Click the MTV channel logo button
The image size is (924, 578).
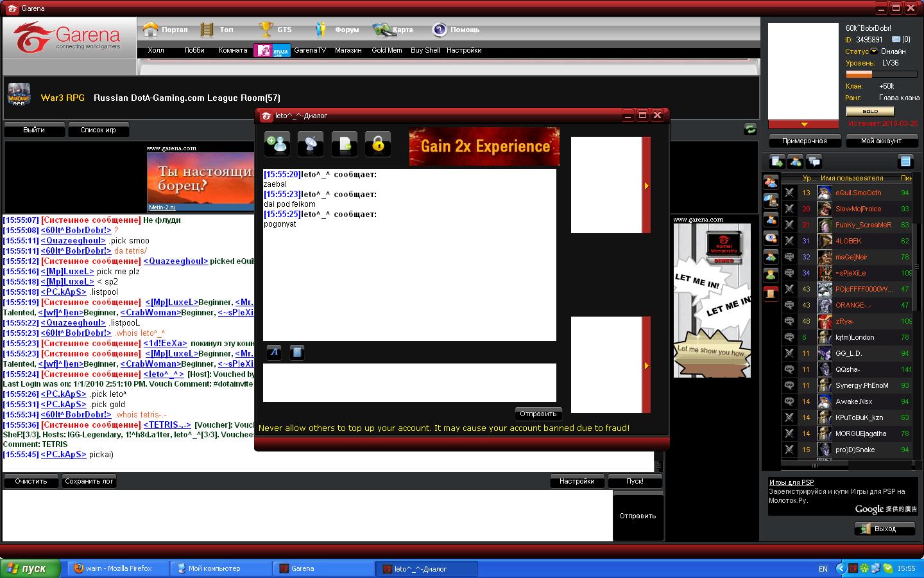pyautogui.click(x=272, y=50)
